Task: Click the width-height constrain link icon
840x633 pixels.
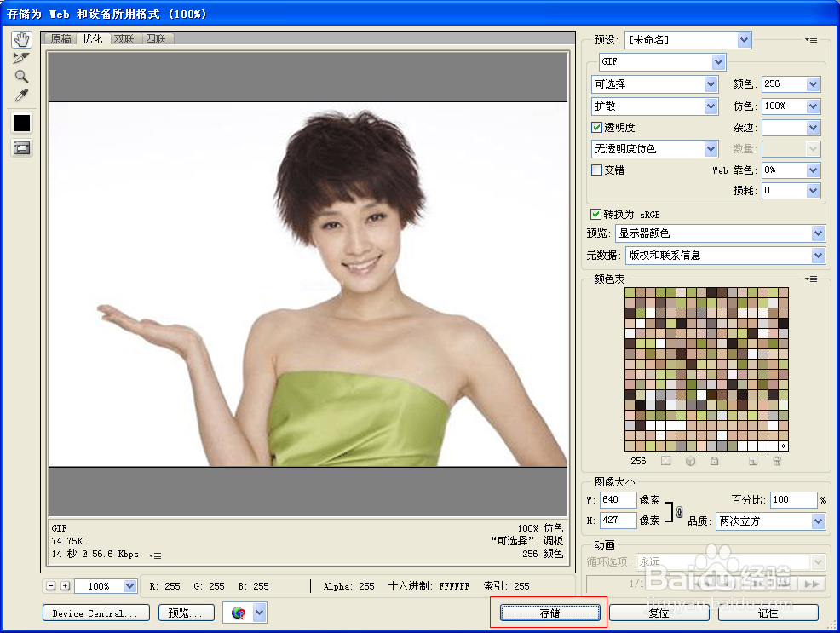Action: coord(679,511)
